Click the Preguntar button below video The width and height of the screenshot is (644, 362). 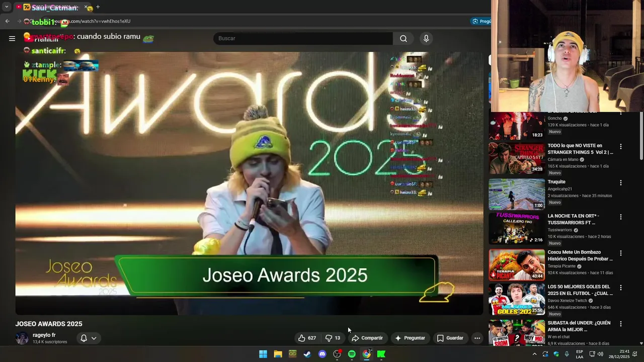[x=410, y=338]
